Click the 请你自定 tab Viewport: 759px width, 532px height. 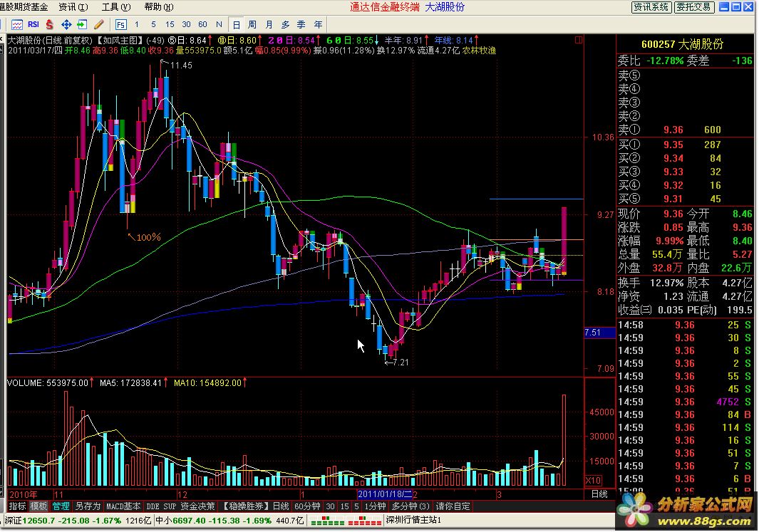[453, 506]
